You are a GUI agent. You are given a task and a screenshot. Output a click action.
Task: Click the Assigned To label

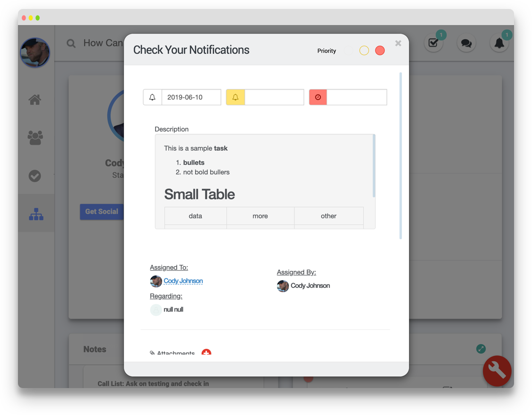(x=169, y=268)
